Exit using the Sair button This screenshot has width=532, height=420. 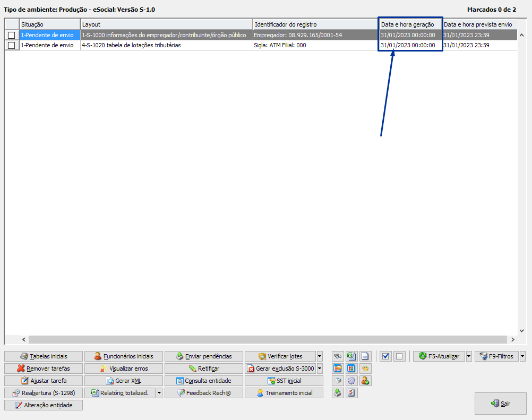(501, 404)
